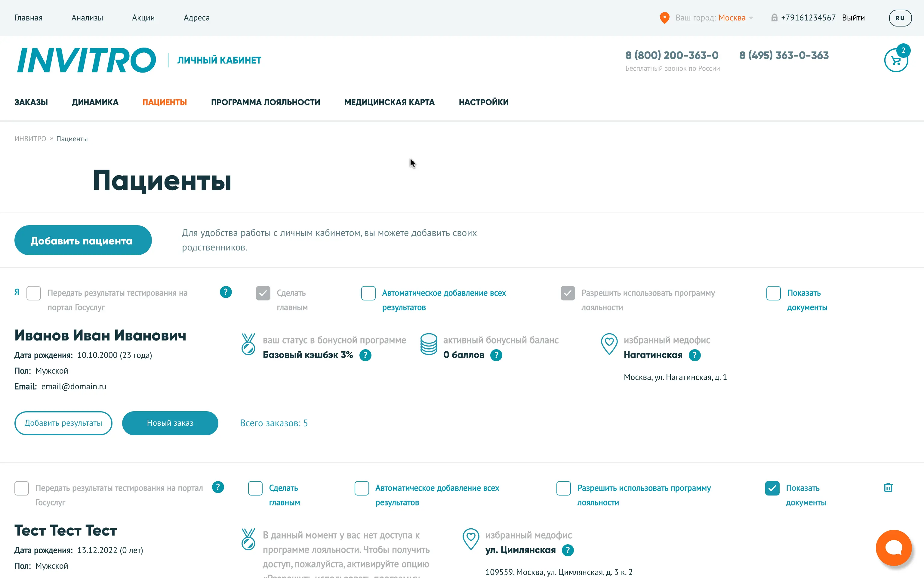
Task: Open the НАСТРОЙКИ tab
Action: tap(483, 102)
